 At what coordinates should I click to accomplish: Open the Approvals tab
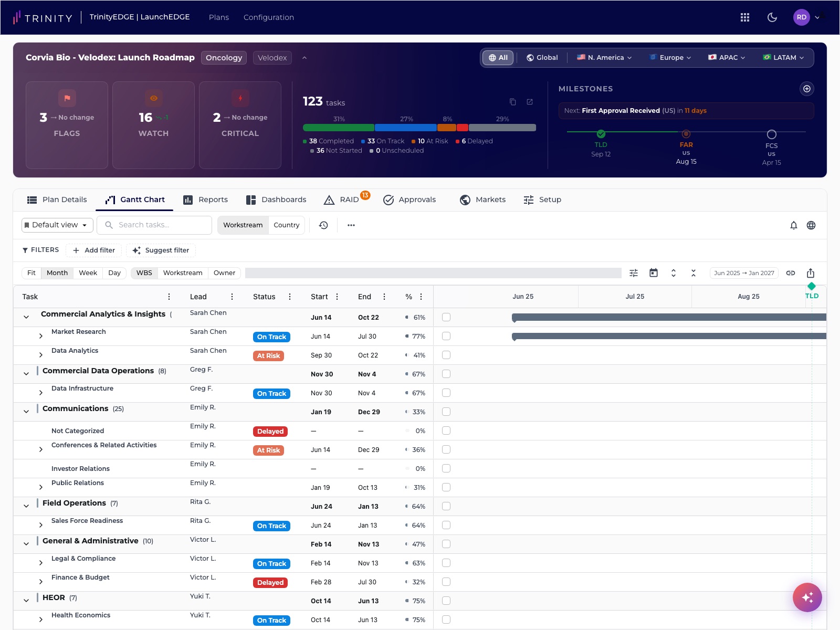409,199
